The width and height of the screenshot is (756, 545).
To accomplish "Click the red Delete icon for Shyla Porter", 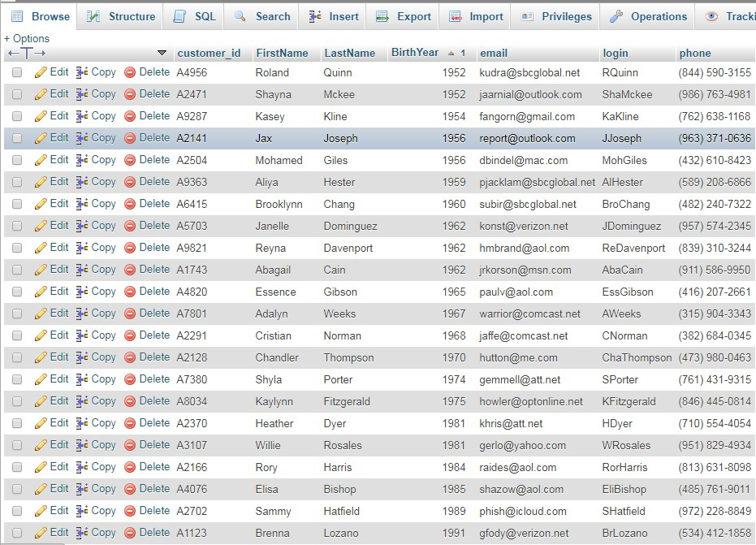I will pos(130,379).
